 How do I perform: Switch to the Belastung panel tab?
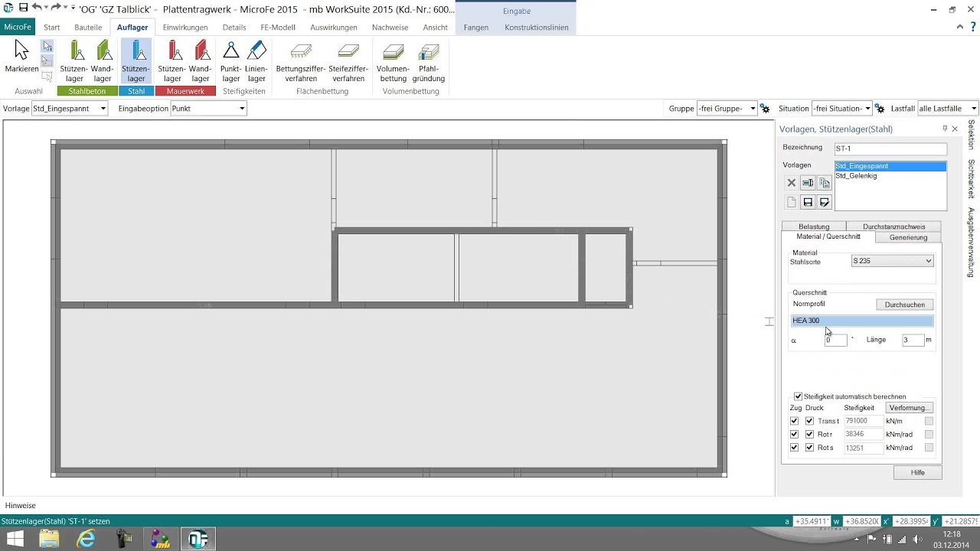[814, 227]
